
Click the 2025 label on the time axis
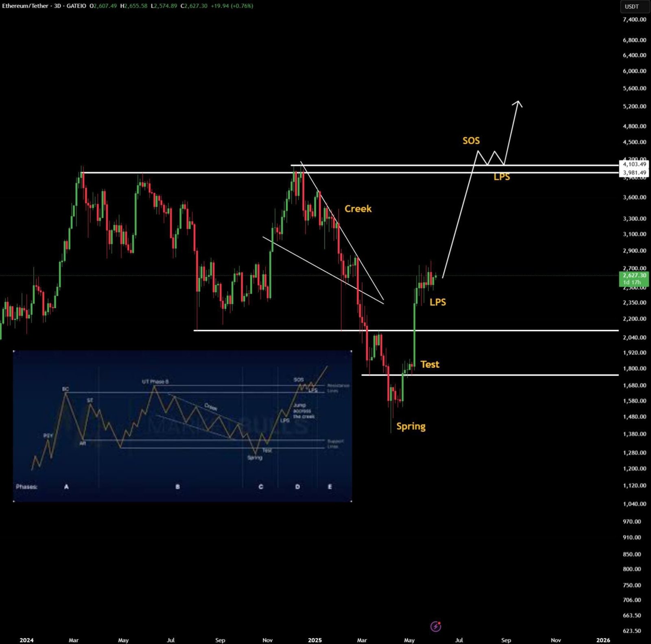click(315, 640)
